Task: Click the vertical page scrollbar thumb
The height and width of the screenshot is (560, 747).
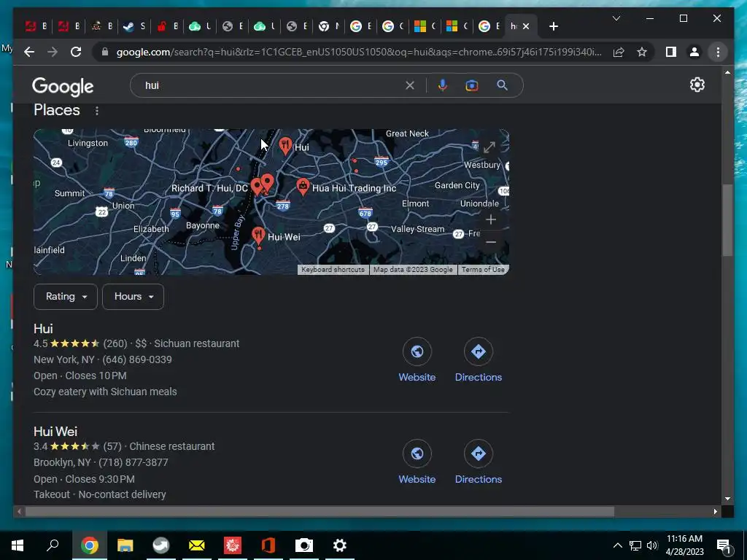Action: pyautogui.click(x=727, y=220)
